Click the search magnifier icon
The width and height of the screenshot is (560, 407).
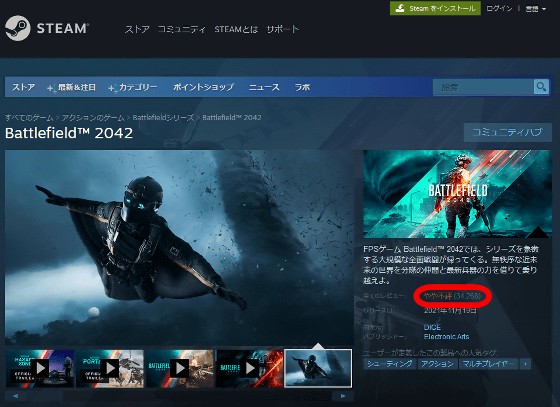coord(541,87)
